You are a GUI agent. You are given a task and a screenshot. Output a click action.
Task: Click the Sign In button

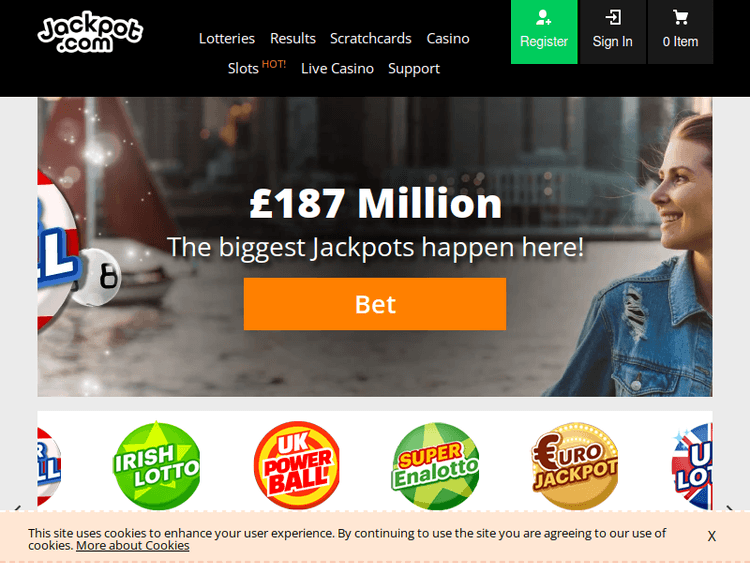pyautogui.click(x=613, y=32)
